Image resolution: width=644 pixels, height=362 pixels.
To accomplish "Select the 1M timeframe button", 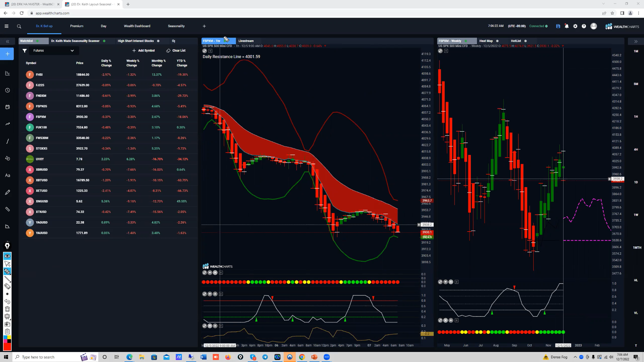I will [x=636, y=51].
